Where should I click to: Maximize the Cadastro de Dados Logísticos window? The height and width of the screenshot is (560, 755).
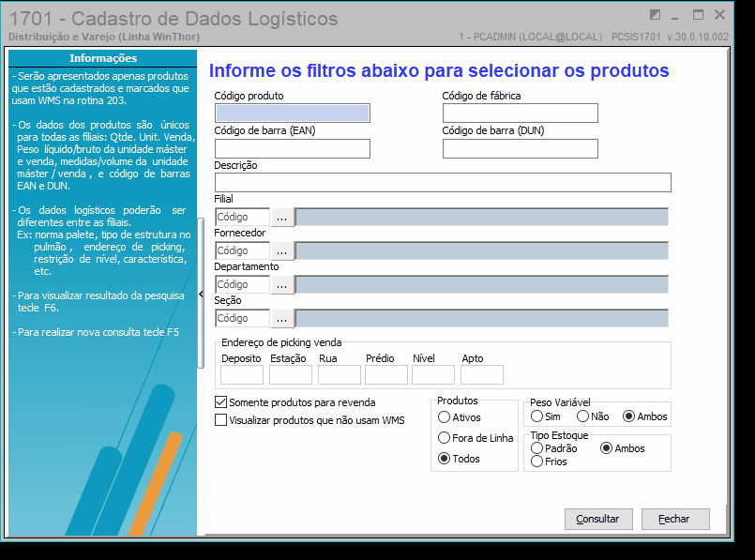pos(698,15)
